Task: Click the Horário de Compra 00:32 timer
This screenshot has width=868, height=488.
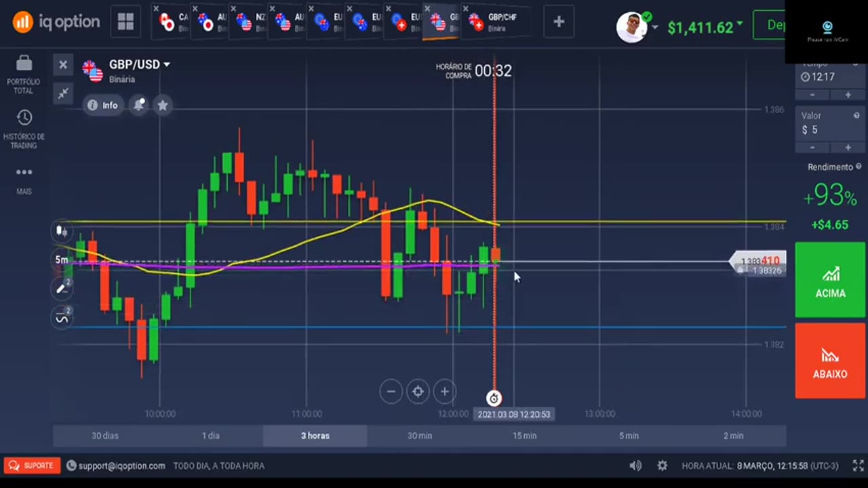Action: [x=474, y=70]
